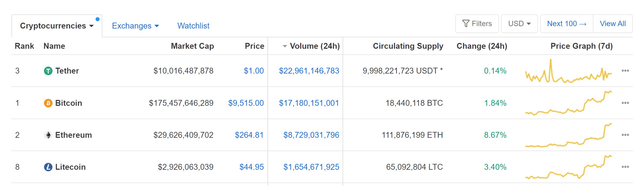Open Ethereum volume link $8,729,031,796

pos(311,135)
